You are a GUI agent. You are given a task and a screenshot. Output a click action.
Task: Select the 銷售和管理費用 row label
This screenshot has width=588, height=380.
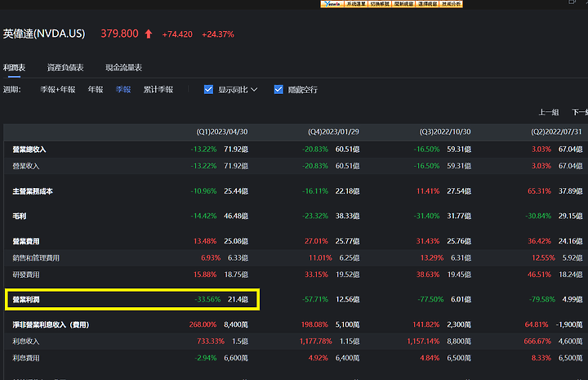pos(36,258)
